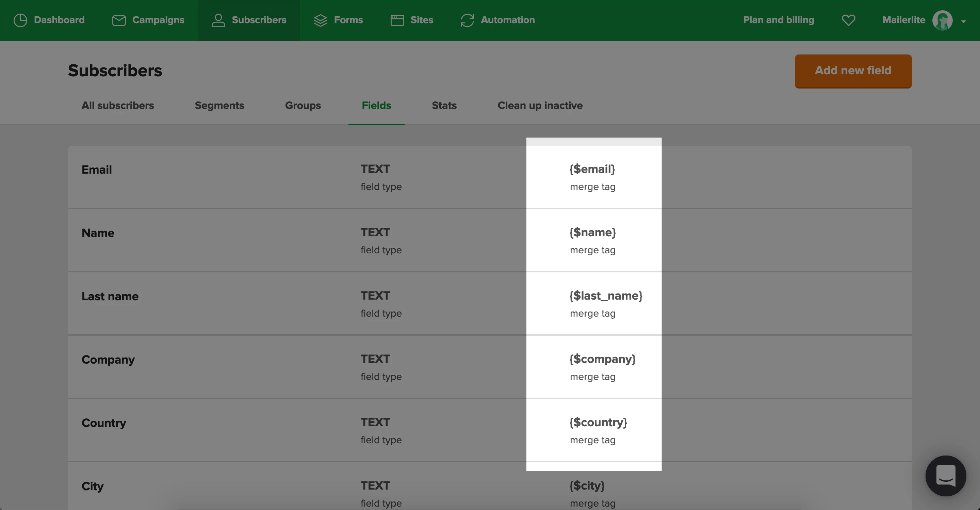Click the Company field row name

coord(108,360)
